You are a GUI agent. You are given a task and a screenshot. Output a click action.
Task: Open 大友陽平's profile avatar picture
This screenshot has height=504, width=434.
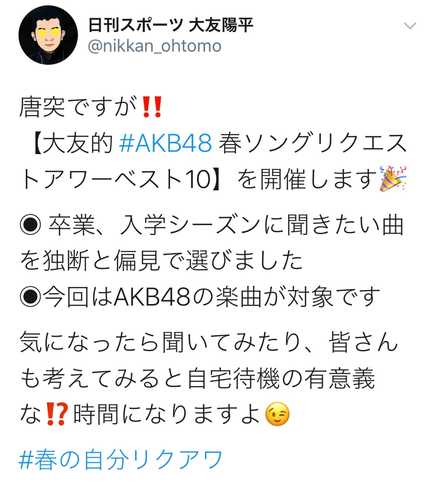coord(48,35)
